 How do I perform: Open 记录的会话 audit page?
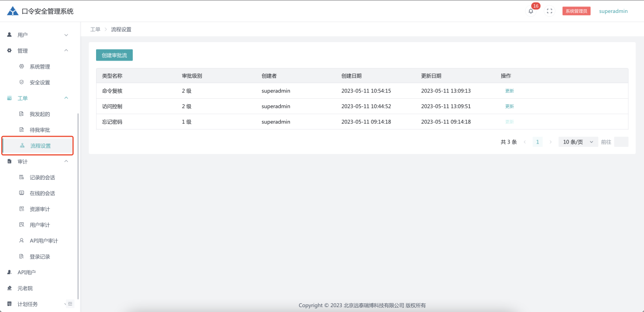[42, 178]
